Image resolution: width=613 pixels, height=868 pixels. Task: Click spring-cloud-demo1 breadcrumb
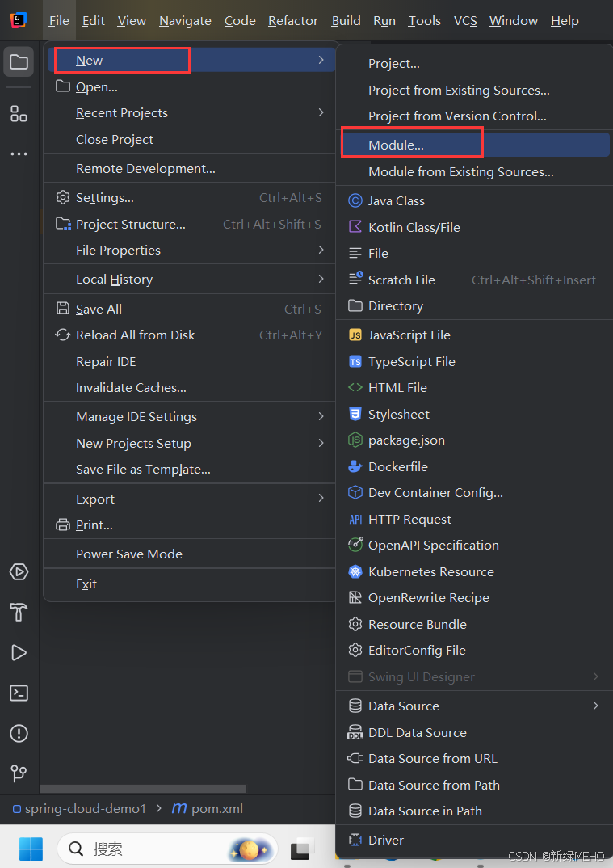85,808
